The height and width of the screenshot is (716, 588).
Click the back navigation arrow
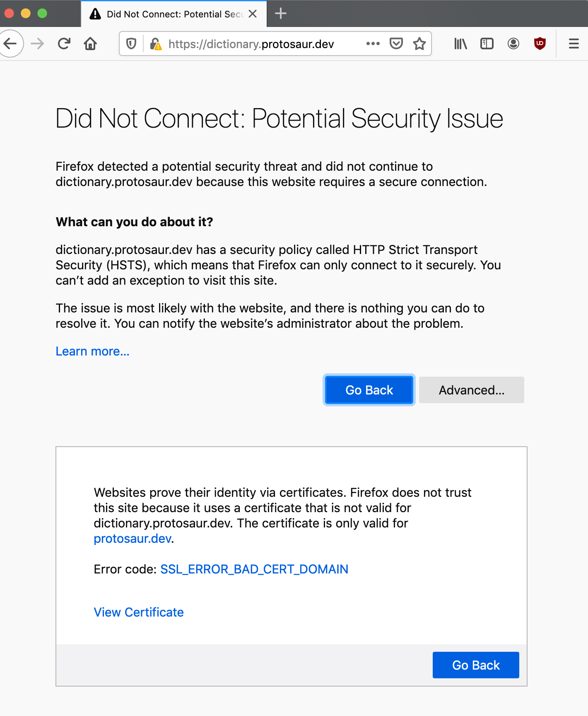coord(10,44)
